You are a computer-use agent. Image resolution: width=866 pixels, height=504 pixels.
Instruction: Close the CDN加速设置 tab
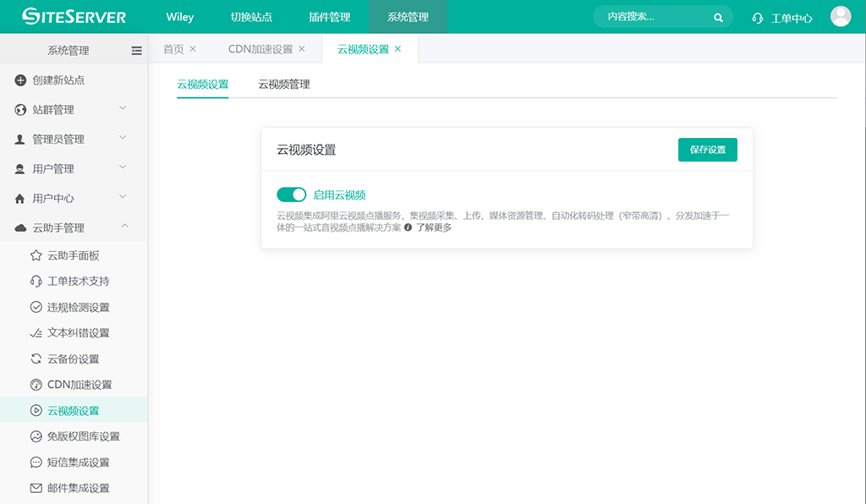[302, 49]
